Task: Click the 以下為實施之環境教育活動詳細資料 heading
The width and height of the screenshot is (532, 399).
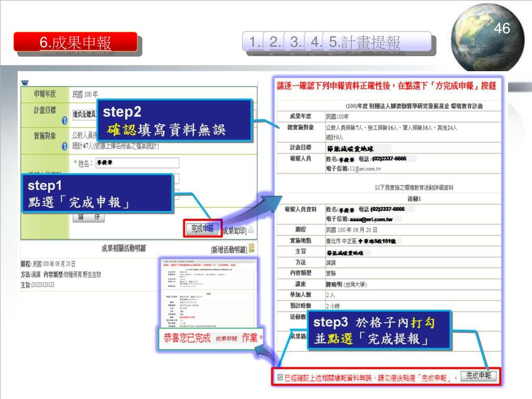Action: coord(414,188)
